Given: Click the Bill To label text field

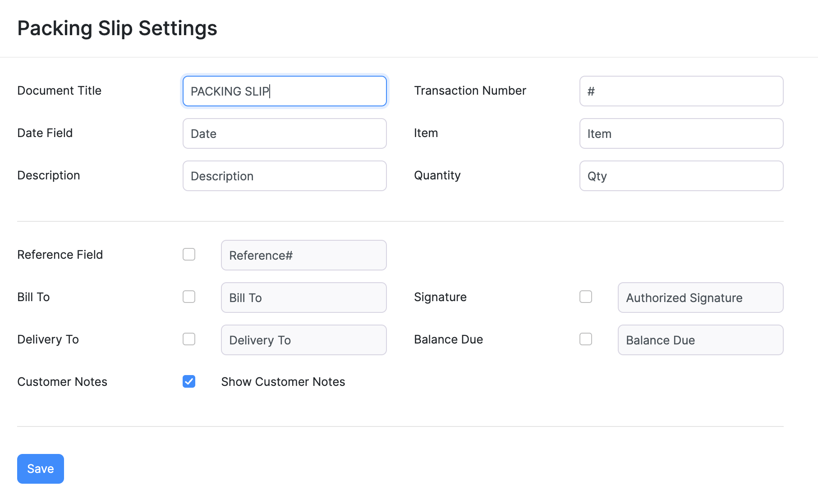Looking at the screenshot, I should point(303,298).
